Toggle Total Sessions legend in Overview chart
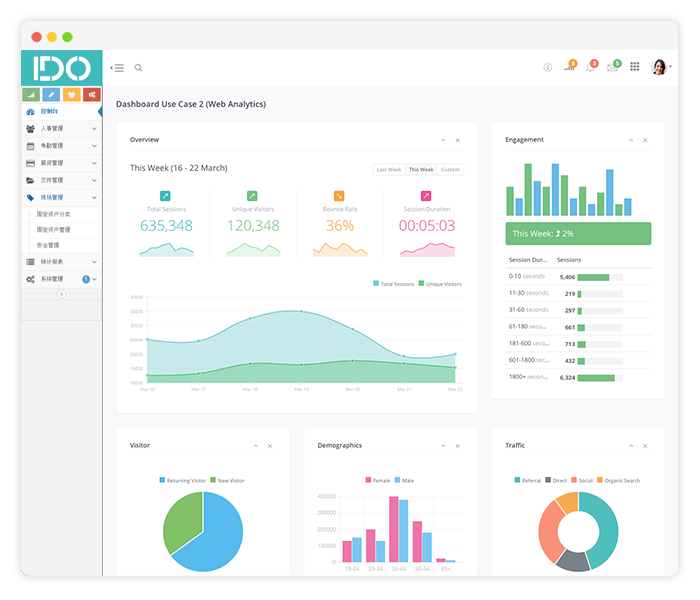Screen dimensions: 700x600 (x=393, y=284)
